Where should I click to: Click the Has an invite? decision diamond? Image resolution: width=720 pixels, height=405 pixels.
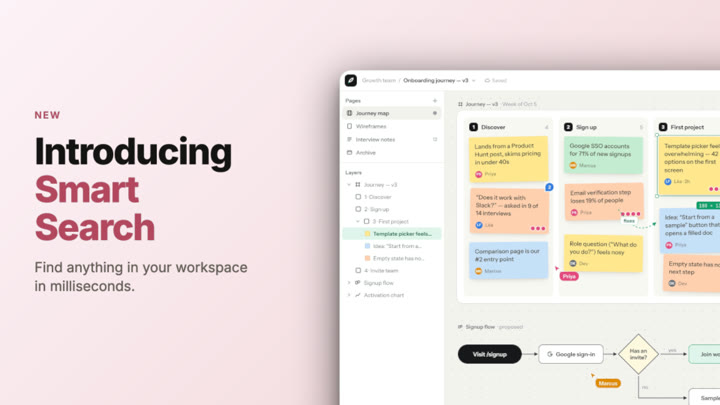click(x=638, y=354)
